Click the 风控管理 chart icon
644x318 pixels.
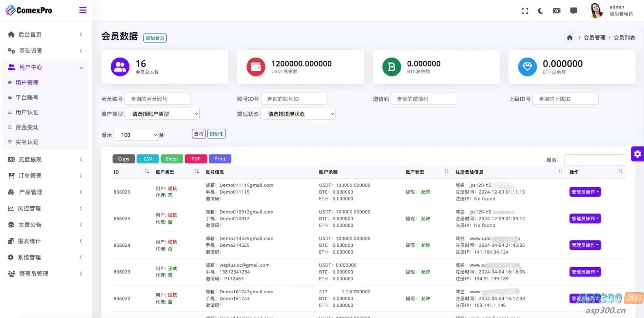[11, 208]
